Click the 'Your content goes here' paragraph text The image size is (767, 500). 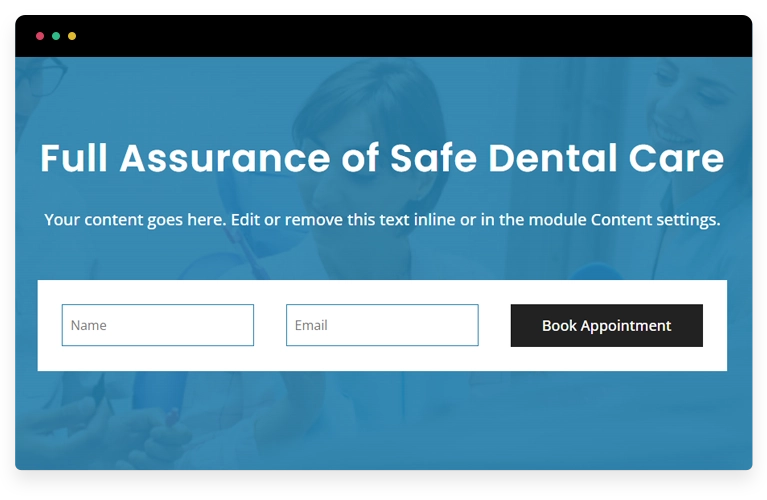click(382, 220)
